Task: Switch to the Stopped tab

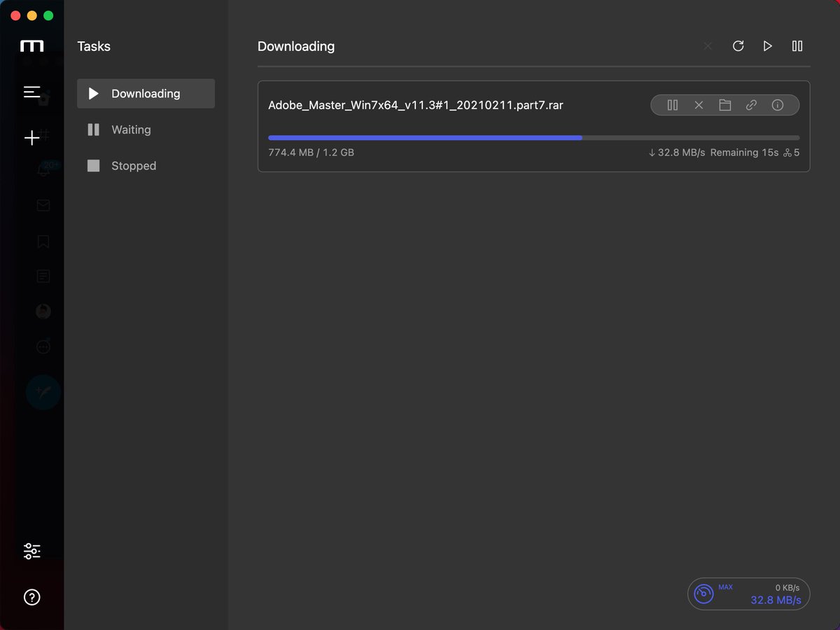Action: coord(146,166)
